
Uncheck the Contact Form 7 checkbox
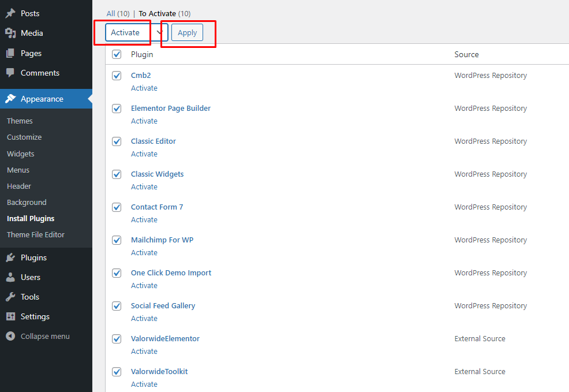(117, 207)
